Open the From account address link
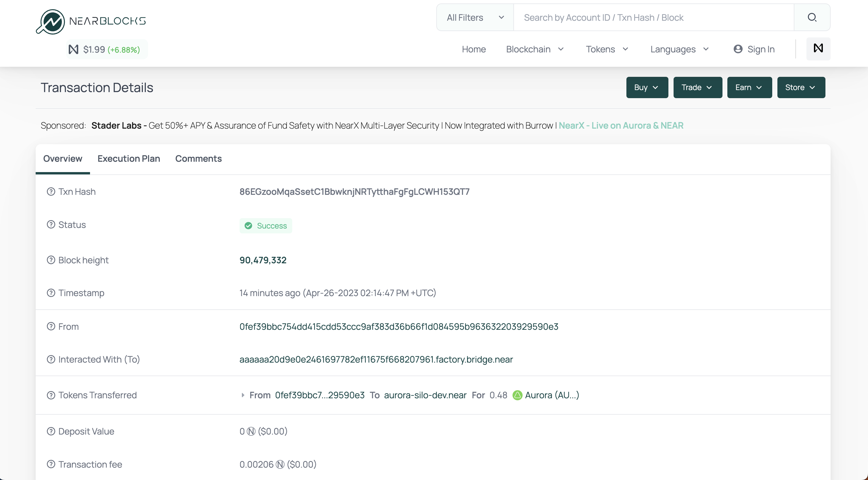868x480 pixels. (x=399, y=326)
